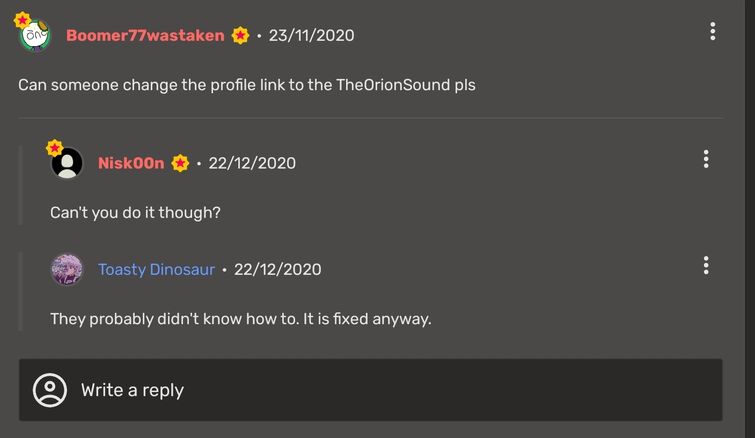Open the Toasty Dinosaur username link
Screen dimensions: 755x438
pos(156,269)
